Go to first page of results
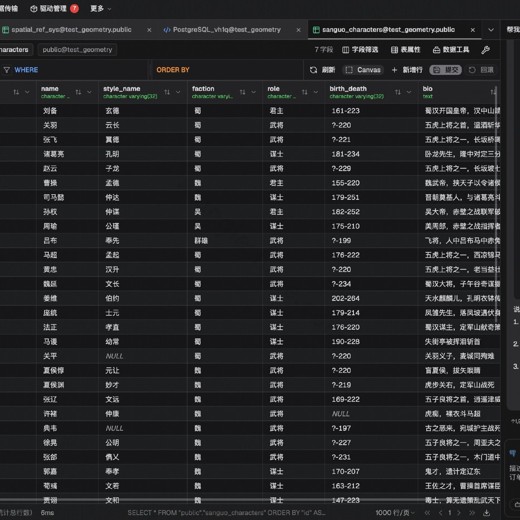 tap(428, 513)
